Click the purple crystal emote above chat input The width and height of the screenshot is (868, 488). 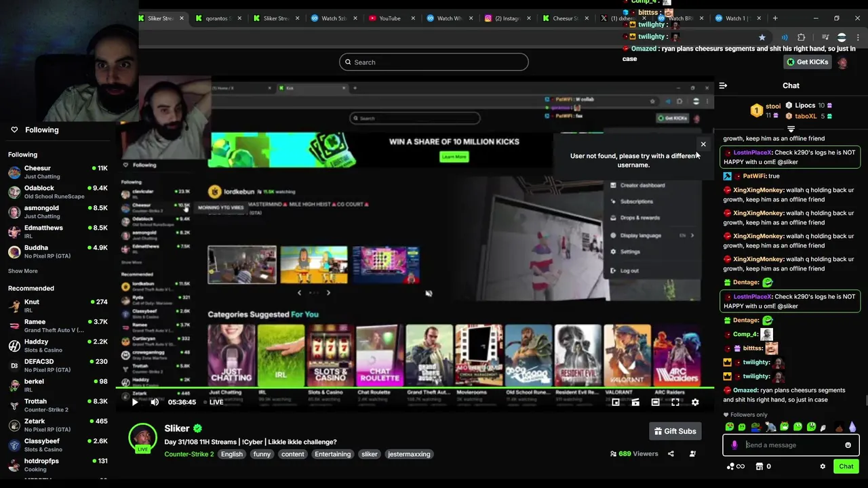coord(852,427)
